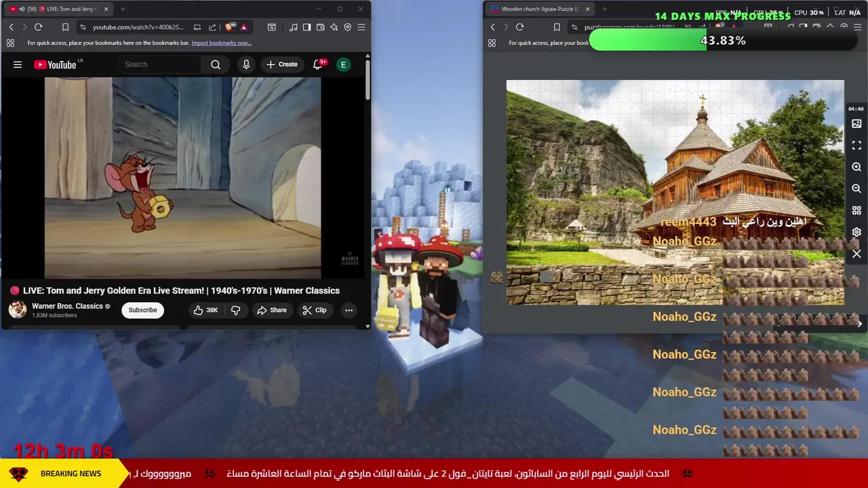Click the wooden church puzzle image
Image resolution: width=868 pixels, height=488 pixels.
675,192
